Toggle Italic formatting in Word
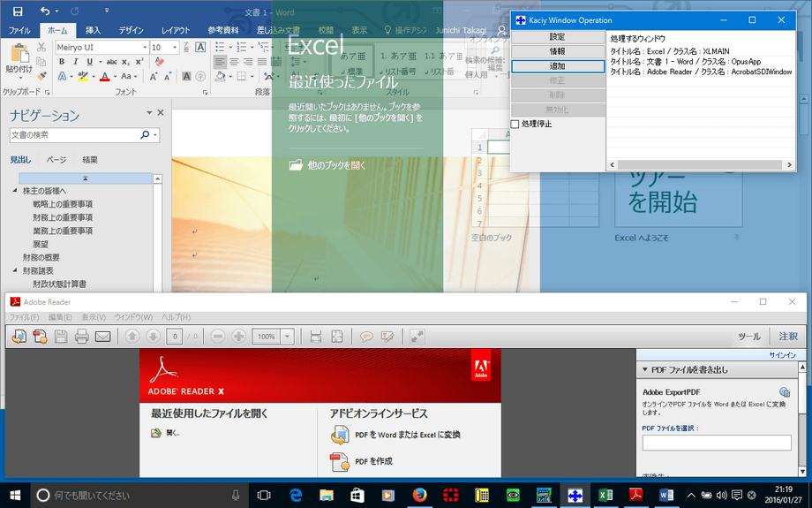Viewport: 812px width, 508px height. click(76, 62)
